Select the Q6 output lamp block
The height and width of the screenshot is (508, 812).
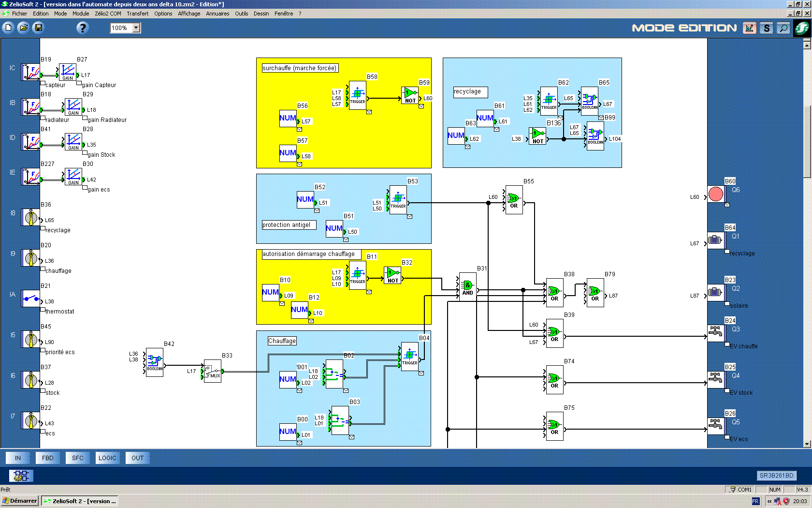tap(716, 194)
